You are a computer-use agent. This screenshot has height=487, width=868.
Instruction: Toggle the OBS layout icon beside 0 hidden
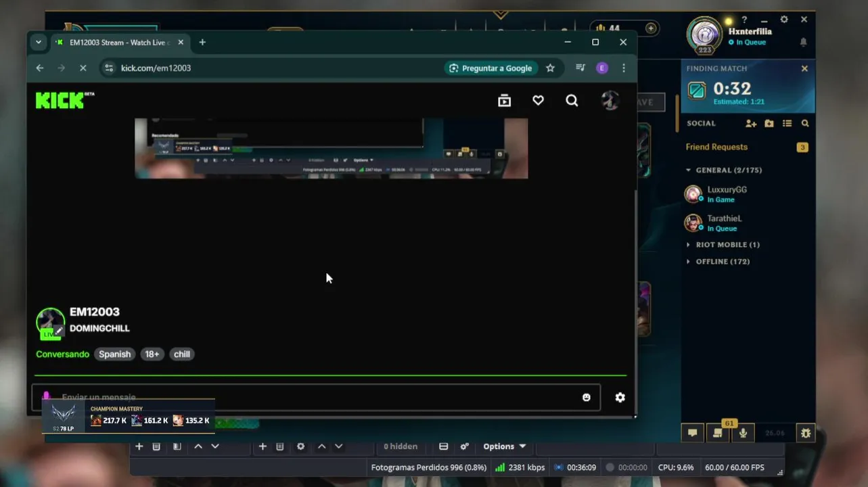point(444,446)
